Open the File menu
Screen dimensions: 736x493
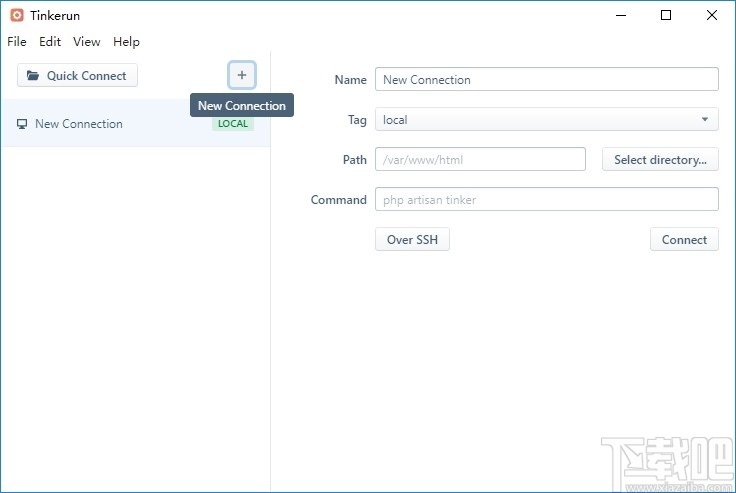point(17,42)
